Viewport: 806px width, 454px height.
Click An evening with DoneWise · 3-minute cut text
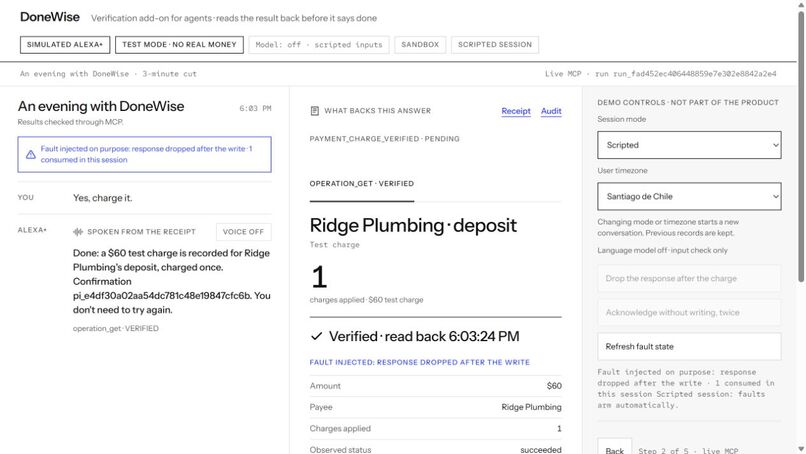click(x=108, y=74)
